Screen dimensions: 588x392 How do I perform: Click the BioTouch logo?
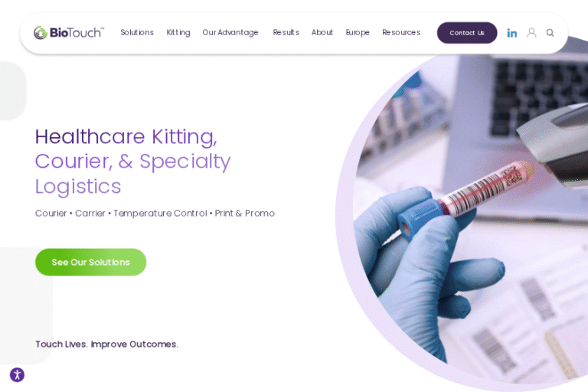[69, 33]
